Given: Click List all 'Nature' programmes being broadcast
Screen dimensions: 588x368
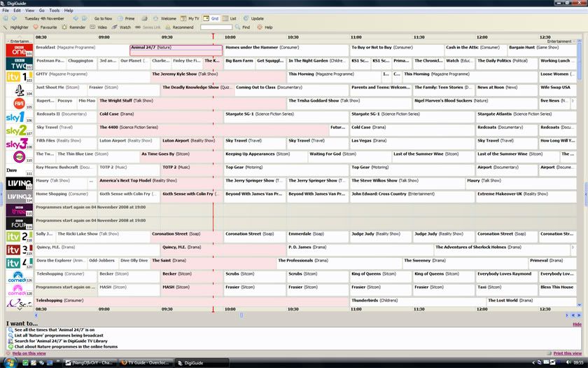Looking at the screenshot, I should click(x=59, y=335).
